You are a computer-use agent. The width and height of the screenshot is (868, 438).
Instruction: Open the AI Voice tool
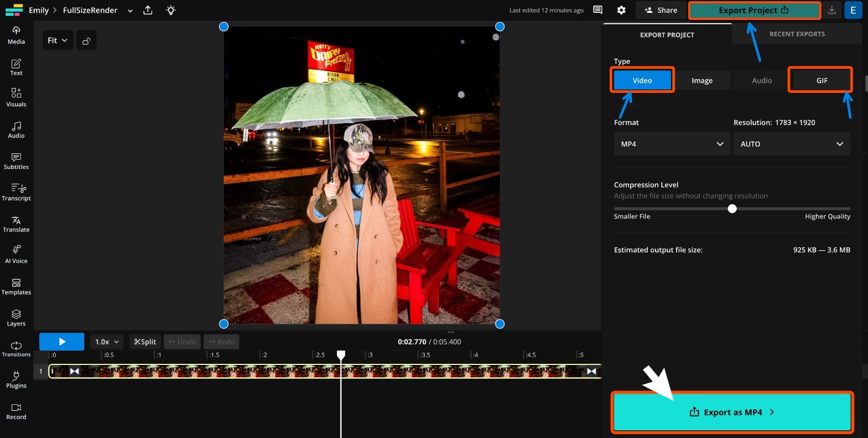pos(16,254)
